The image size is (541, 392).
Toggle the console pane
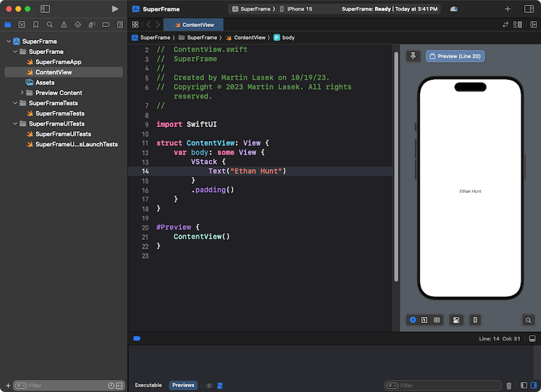coord(534,385)
